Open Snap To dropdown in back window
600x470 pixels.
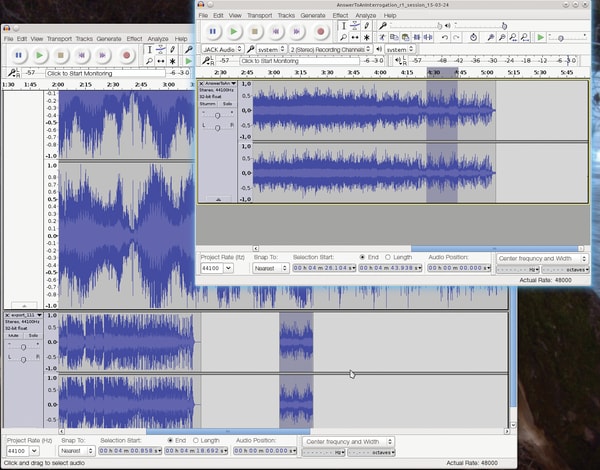77,451
